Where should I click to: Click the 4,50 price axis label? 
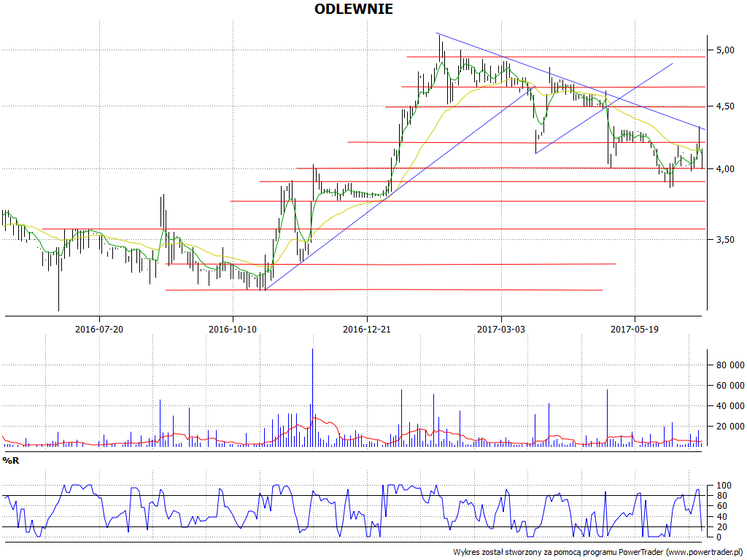pyautogui.click(x=724, y=106)
